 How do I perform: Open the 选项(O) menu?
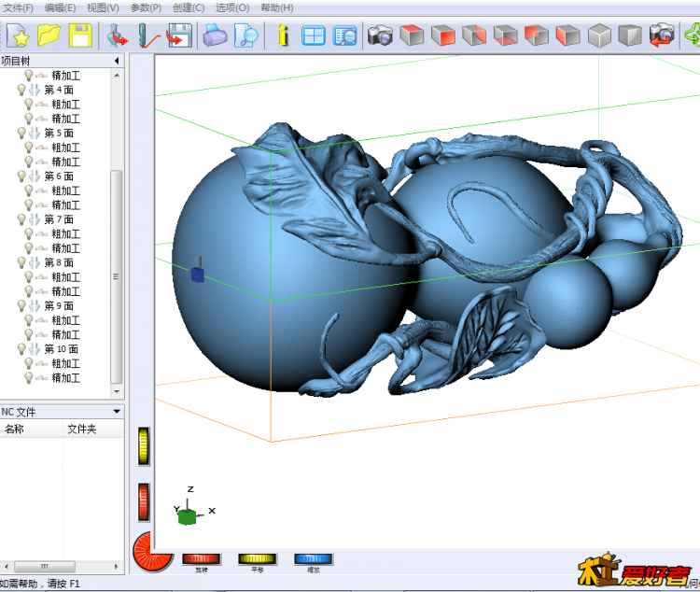click(x=232, y=8)
